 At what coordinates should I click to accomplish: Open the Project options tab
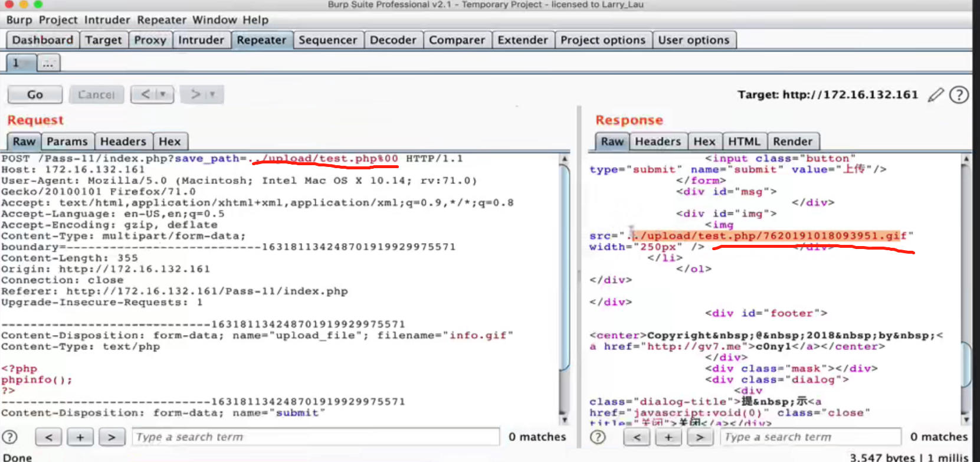pos(603,40)
